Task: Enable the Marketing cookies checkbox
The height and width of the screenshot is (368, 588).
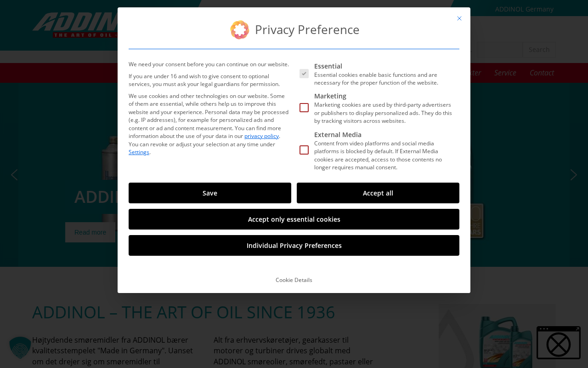Action: [x=304, y=108]
